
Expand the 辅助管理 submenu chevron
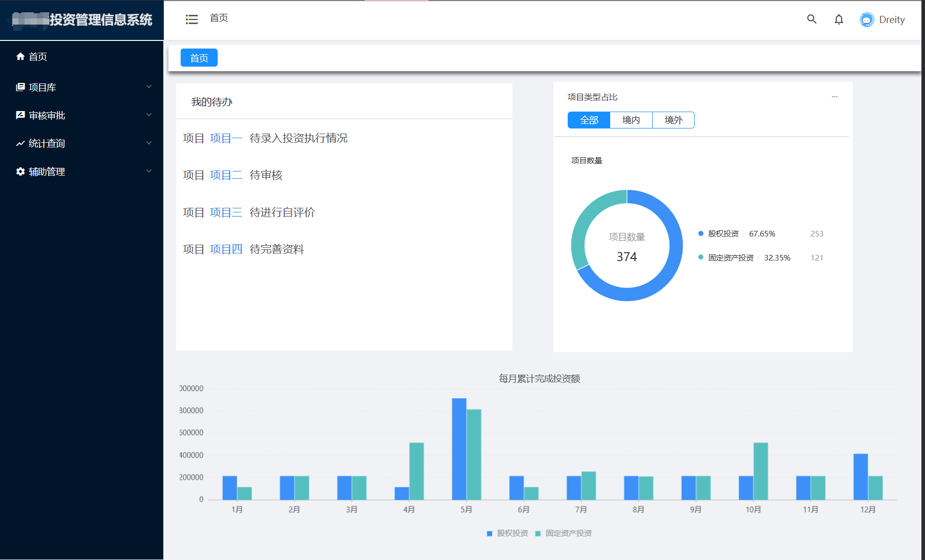[x=149, y=171]
